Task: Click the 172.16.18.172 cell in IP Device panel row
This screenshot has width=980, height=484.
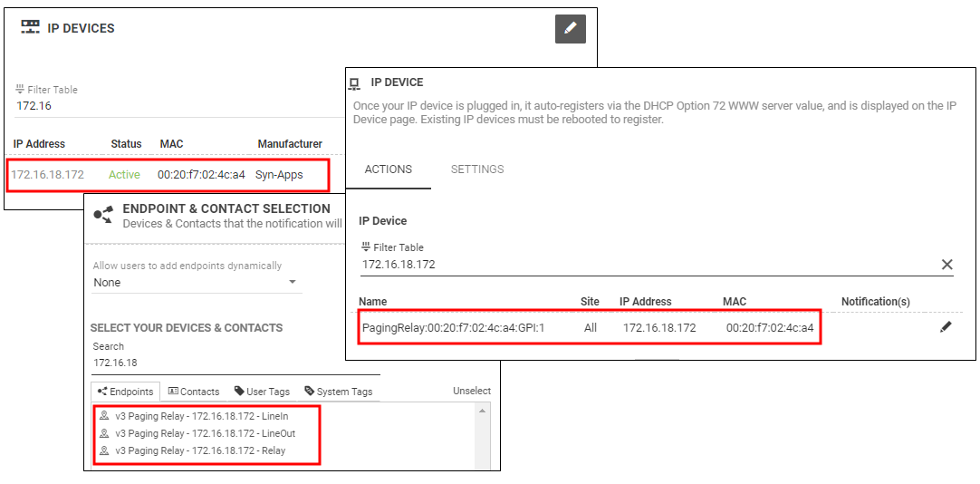Action: tap(659, 328)
